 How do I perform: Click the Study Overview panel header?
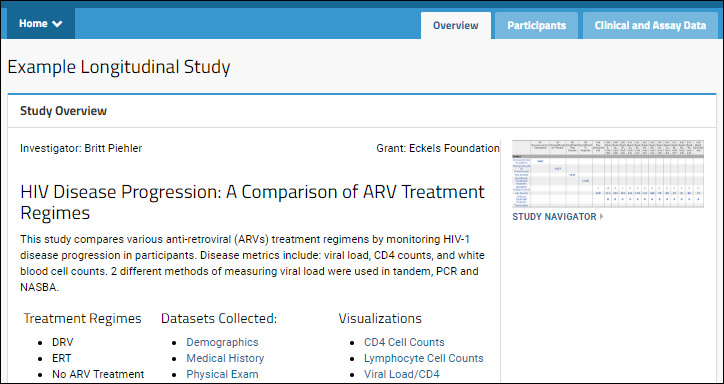tap(362, 111)
